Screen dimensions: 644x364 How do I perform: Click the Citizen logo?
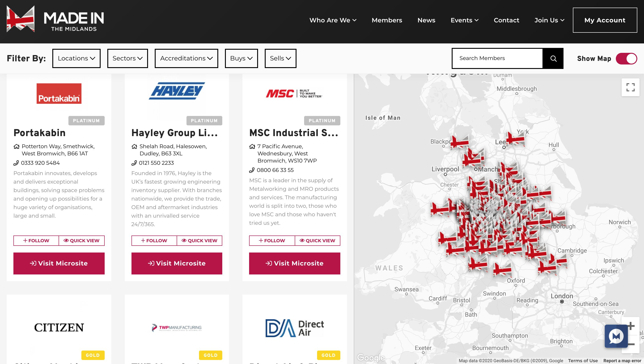59,328
